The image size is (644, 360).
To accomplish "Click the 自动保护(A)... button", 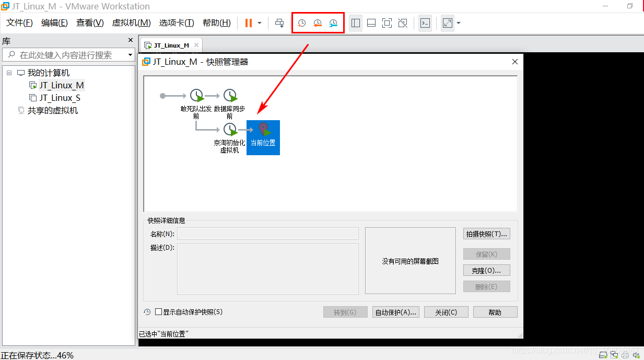I will click(396, 312).
